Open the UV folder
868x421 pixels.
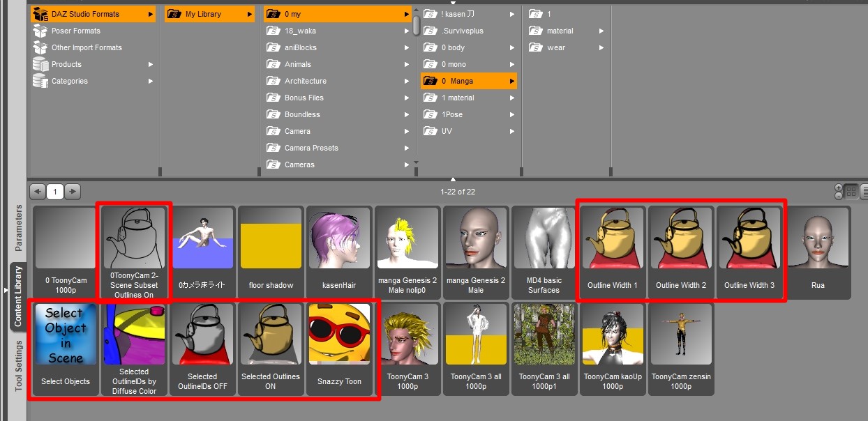pyautogui.click(x=469, y=131)
